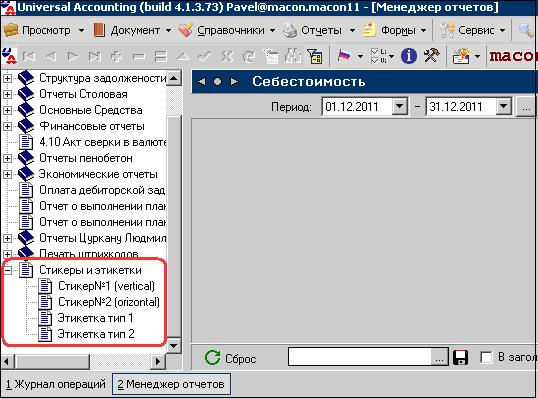Click tree vertical scrollbar down arrow
The width and height of the screenshot is (538, 399).
point(174,345)
